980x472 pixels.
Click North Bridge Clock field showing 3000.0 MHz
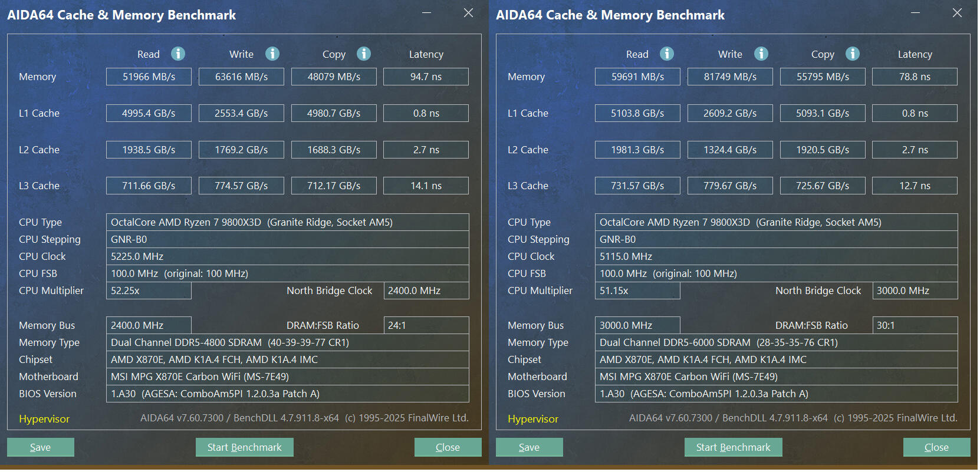pos(915,291)
